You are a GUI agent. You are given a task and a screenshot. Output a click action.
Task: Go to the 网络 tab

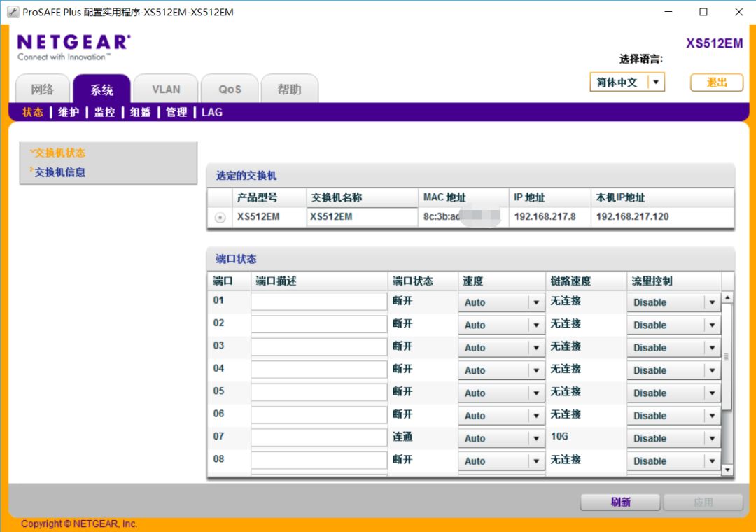click(43, 90)
